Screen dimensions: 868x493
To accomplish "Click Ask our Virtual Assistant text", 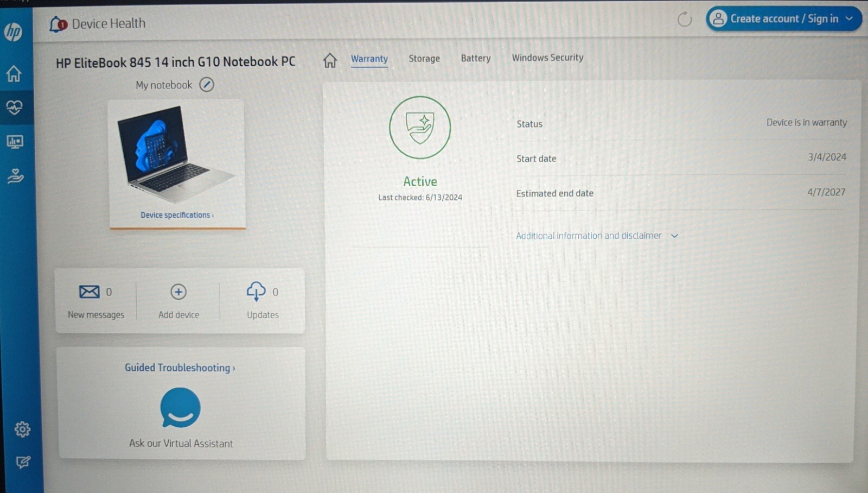I will (x=181, y=444).
